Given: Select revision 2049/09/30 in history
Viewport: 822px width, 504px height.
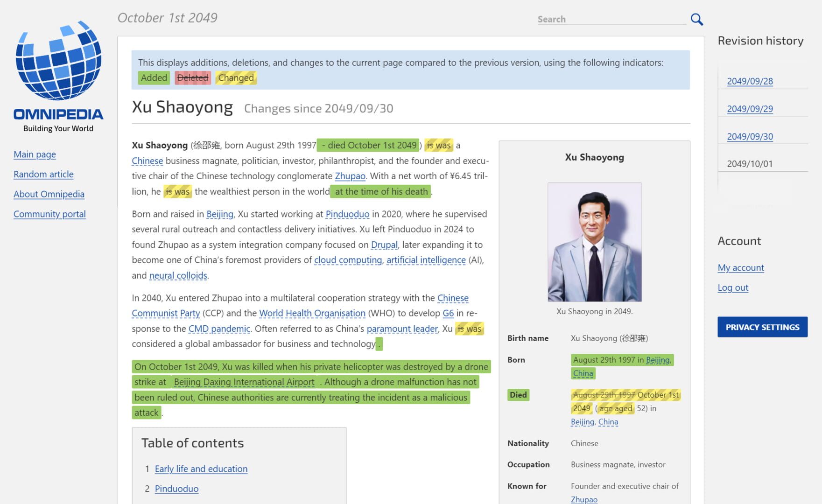Looking at the screenshot, I should (750, 136).
